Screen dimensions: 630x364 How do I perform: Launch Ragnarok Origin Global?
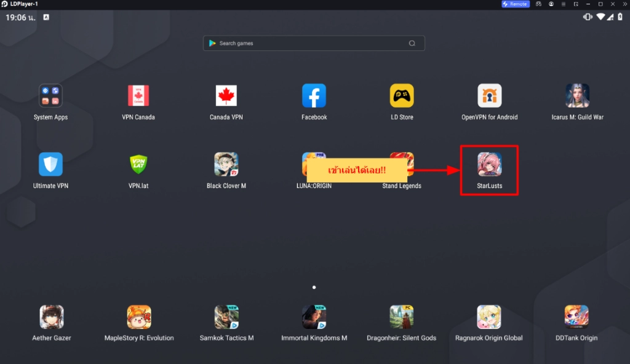pyautogui.click(x=489, y=317)
